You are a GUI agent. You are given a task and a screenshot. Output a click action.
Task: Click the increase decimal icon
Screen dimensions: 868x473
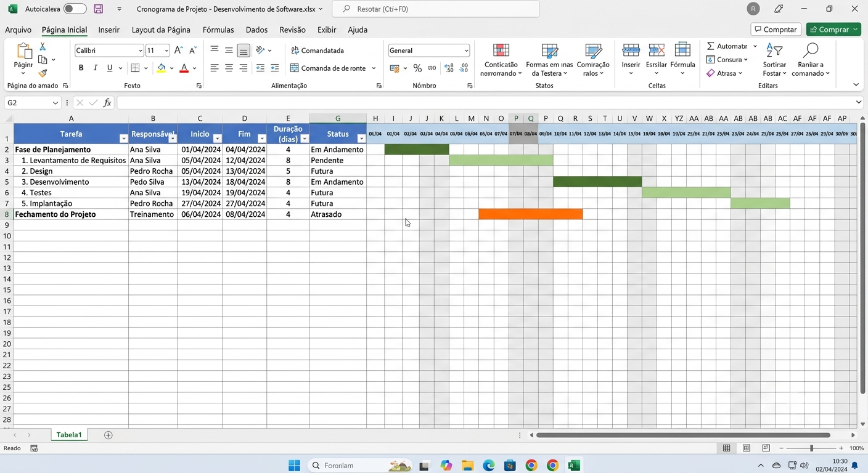point(449,68)
